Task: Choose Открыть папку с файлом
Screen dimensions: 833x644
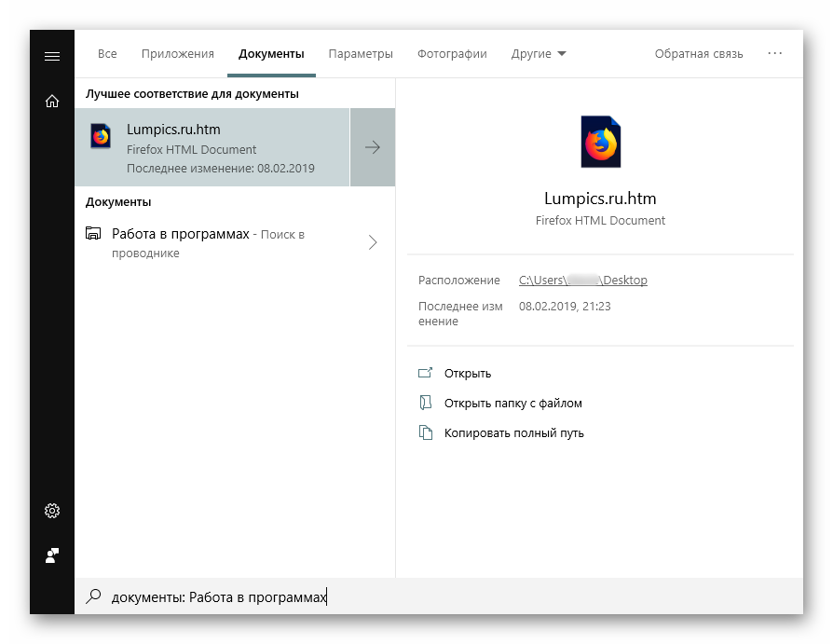Action: click(x=513, y=404)
